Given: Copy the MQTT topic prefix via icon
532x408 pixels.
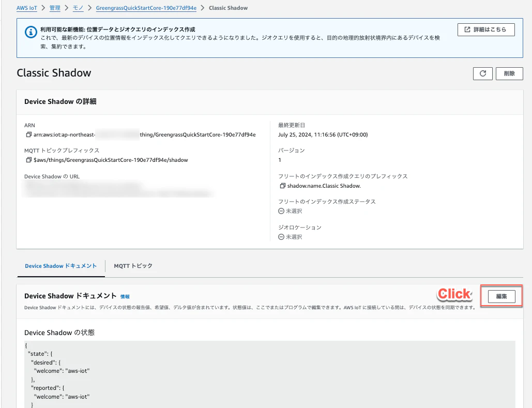Looking at the screenshot, I should [29, 160].
